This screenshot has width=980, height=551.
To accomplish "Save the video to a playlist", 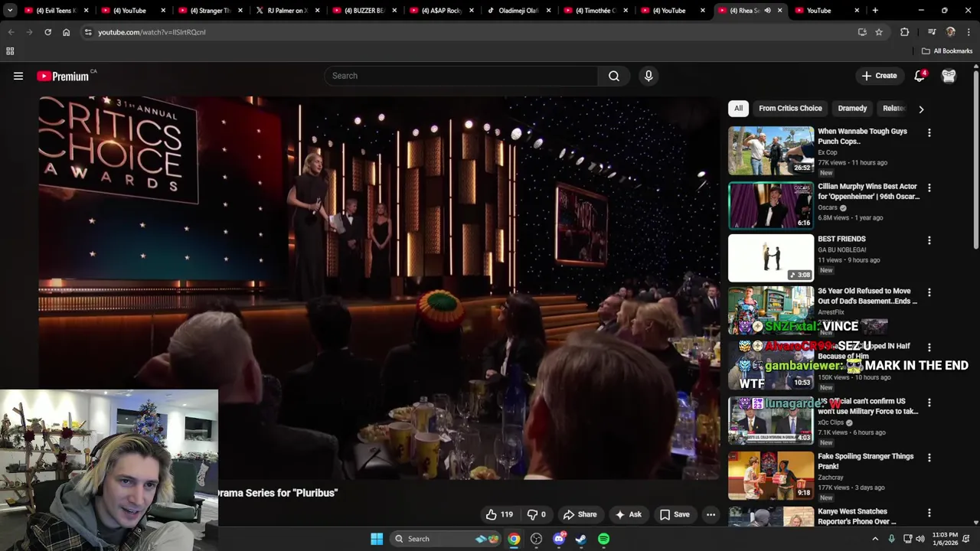I will (675, 514).
